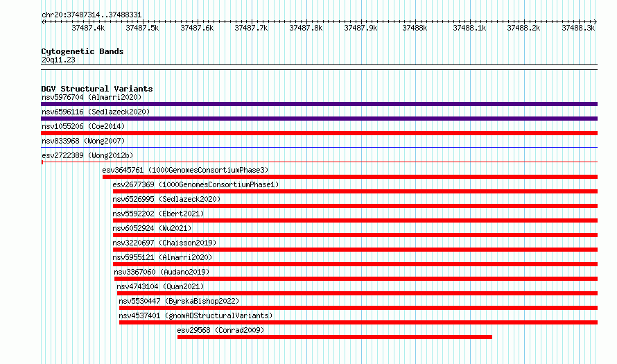617x364 pixels.
Task: Click the 37488.2k ruler tick label
Action: (523, 28)
